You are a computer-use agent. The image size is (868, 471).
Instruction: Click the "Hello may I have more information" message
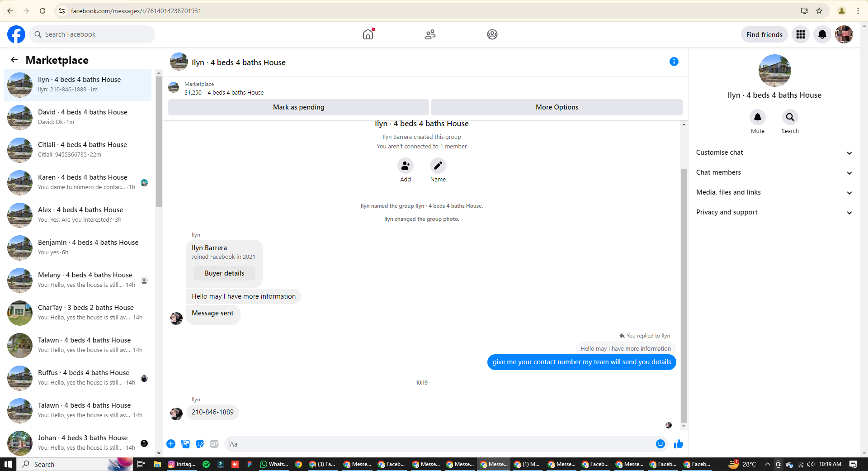[243, 296]
